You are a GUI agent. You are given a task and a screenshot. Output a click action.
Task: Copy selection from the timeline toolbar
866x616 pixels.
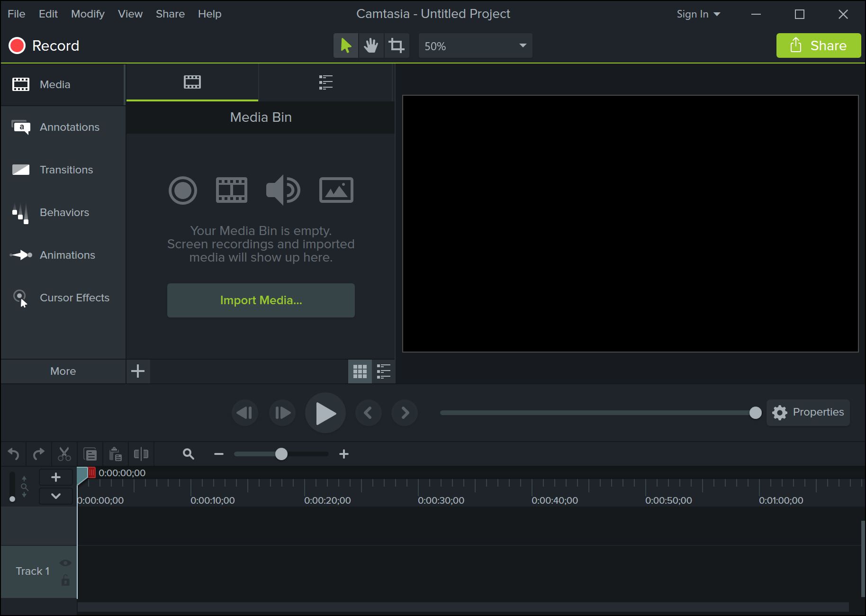tap(90, 453)
